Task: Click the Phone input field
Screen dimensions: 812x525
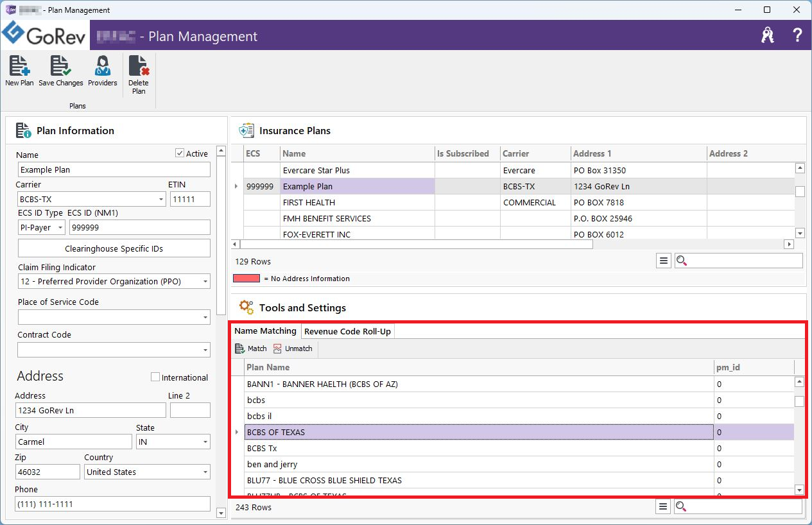Action: pos(113,504)
